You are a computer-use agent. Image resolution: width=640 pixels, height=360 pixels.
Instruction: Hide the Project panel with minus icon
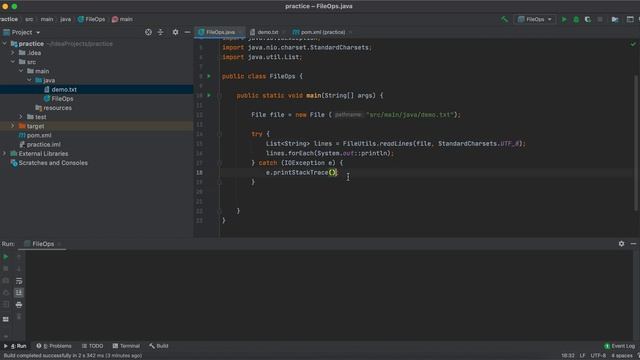point(187,32)
